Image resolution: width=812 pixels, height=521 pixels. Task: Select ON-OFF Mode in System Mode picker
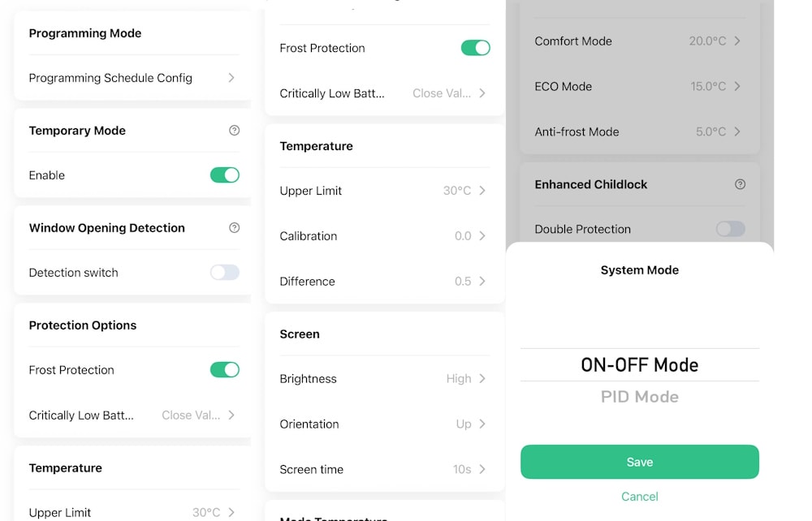640,365
